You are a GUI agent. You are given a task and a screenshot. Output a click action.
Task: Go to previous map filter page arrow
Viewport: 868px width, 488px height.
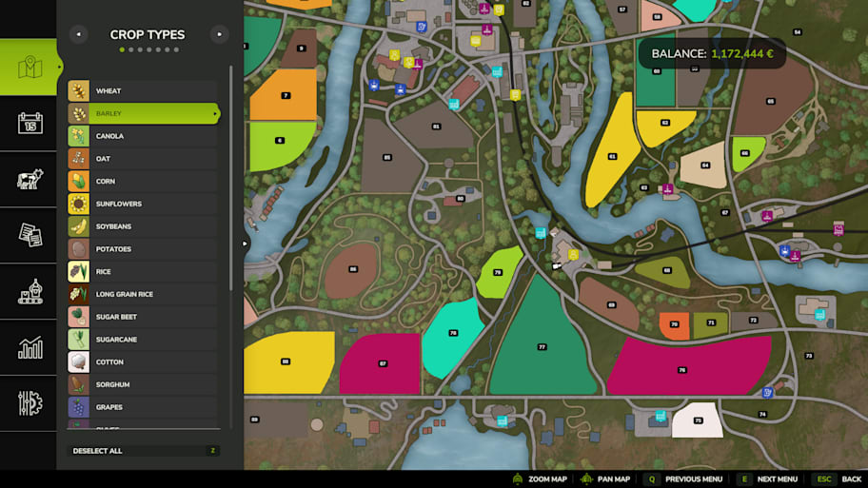(x=79, y=34)
